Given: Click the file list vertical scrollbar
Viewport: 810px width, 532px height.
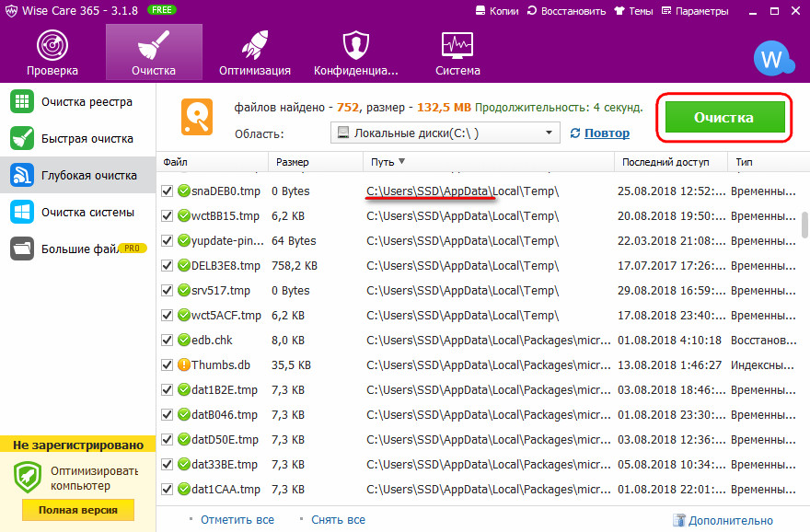Looking at the screenshot, I should (x=804, y=226).
